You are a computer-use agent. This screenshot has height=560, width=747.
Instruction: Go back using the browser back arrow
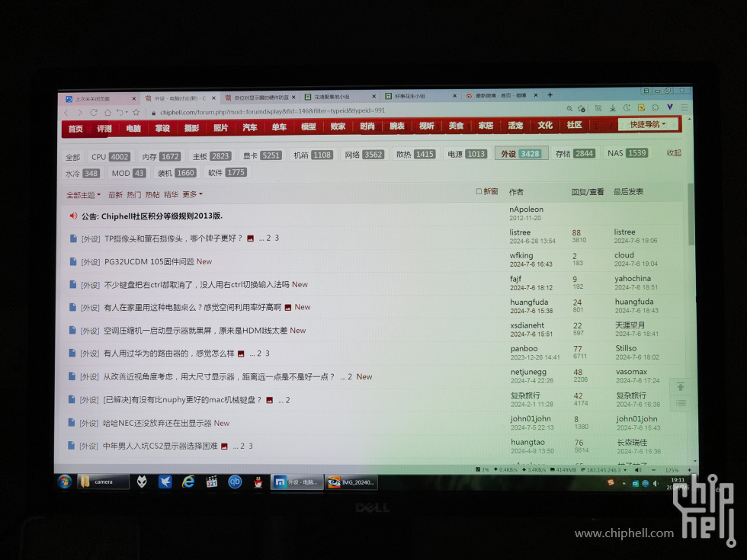coord(67,113)
